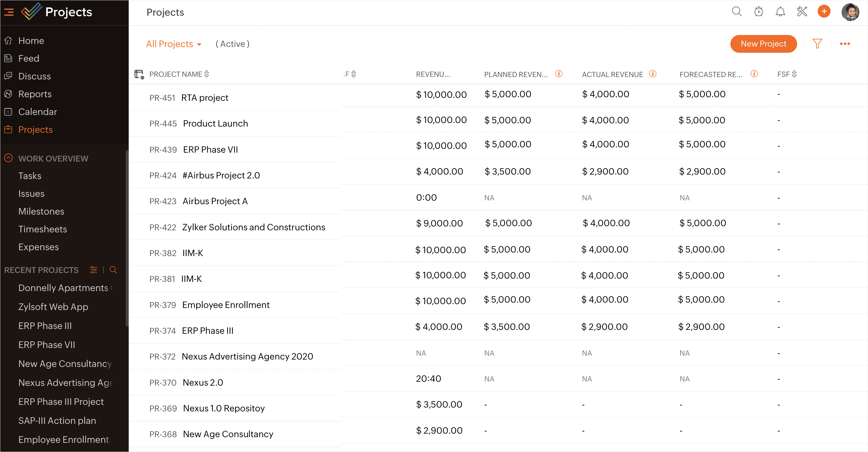This screenshot has height=452, width=868.
Task: Collapse the Work Overview section
Action: 8,158
